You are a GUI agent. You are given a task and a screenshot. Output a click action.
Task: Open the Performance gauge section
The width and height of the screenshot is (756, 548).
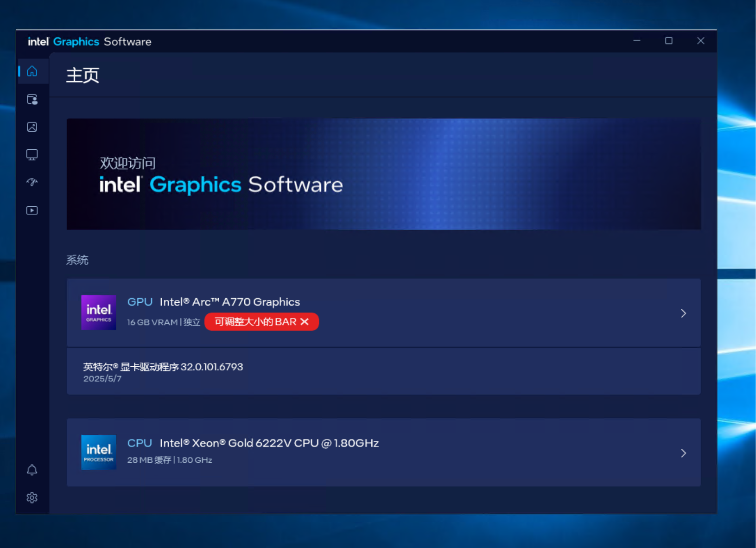(x=32, y=182)
